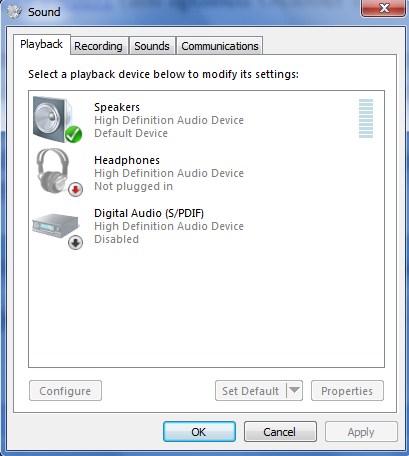Click the OK button
409x456 pixels.
[199, 432]
